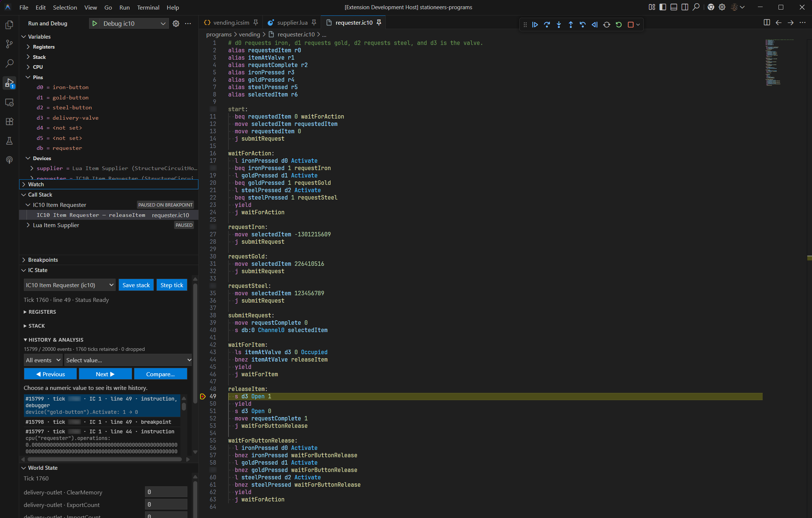Open the stop button's dropdown arrow
Viewport: 812px width, 518px height.
(638, 25)
